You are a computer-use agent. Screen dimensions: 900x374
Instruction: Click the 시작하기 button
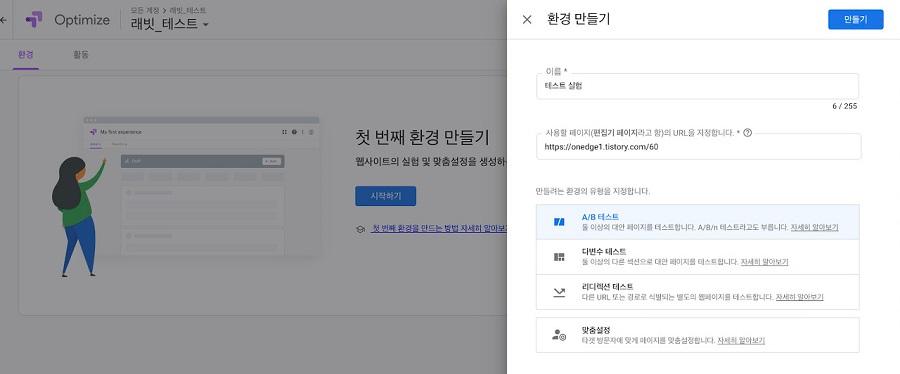[385, 196]
